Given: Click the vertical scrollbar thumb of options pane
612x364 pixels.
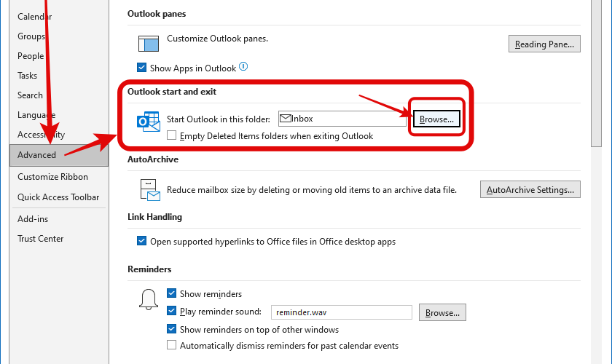Looking at the screenshot, I should point(596,73).
